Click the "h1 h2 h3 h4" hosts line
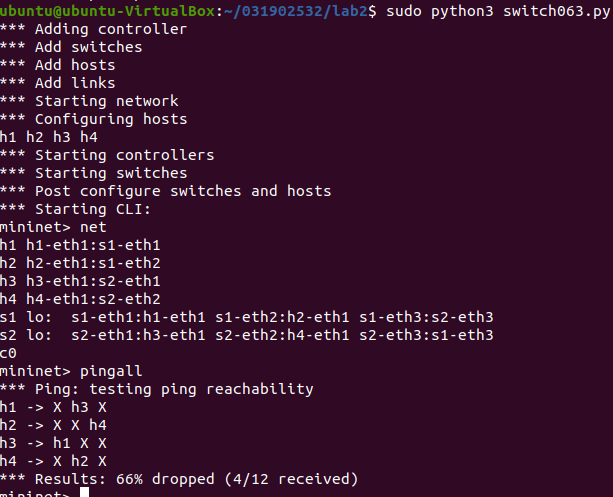The height and width of the screenshot is (497, 613). click(49, 137)
